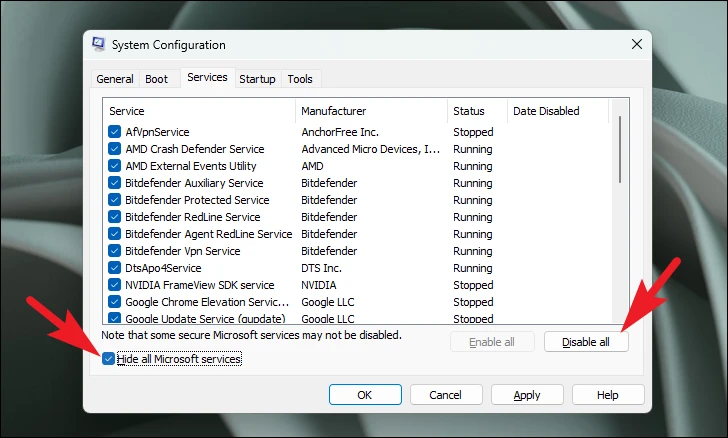Toggle Bitdefender Vpn Service checkbox
This screenshot has width=728, height=438.
pos(114,251)
